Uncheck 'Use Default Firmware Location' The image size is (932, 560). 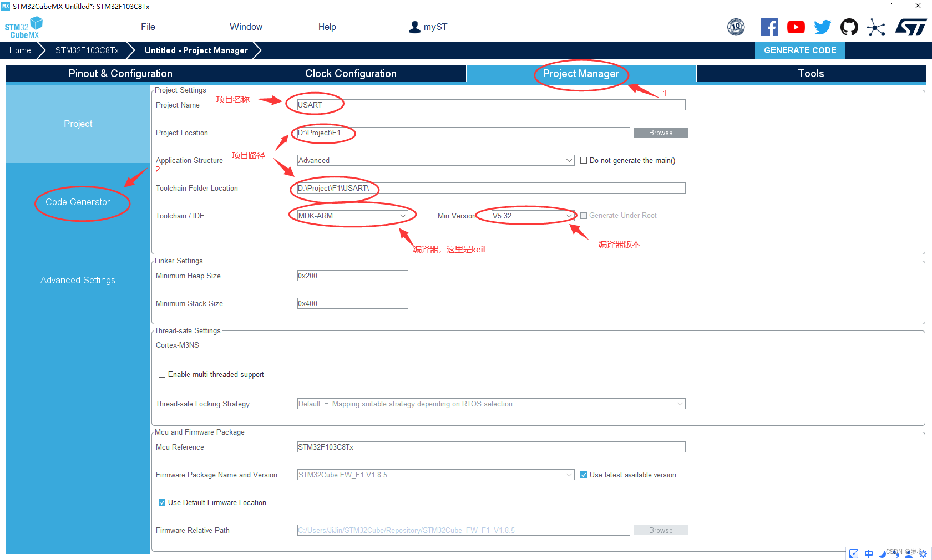162,502
